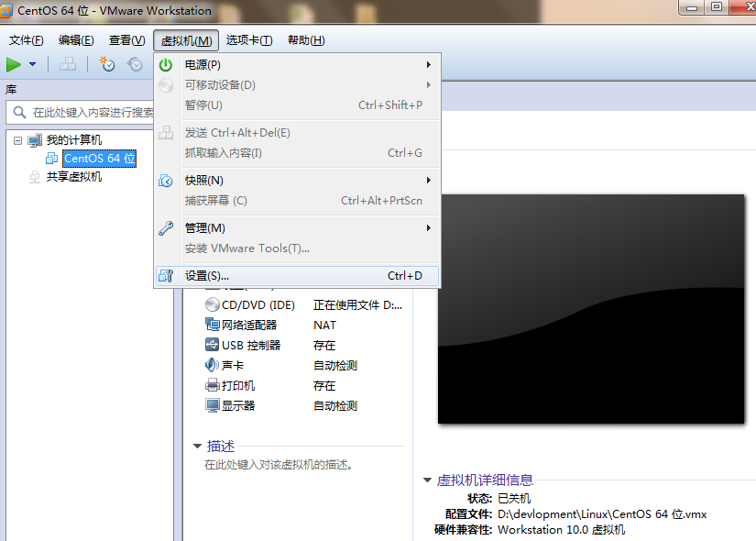Click the sound card speaker icon

[x=213, y=365]
